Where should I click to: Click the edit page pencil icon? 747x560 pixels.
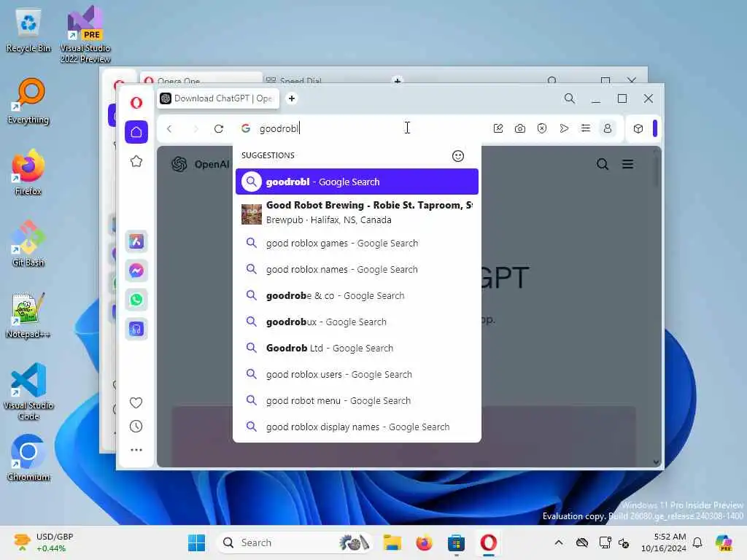tap(498, 128)
